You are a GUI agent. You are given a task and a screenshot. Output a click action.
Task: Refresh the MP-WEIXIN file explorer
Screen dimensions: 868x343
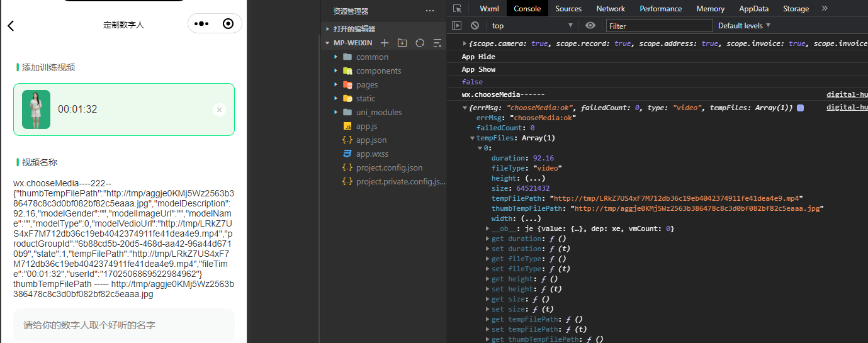(420, 43)
